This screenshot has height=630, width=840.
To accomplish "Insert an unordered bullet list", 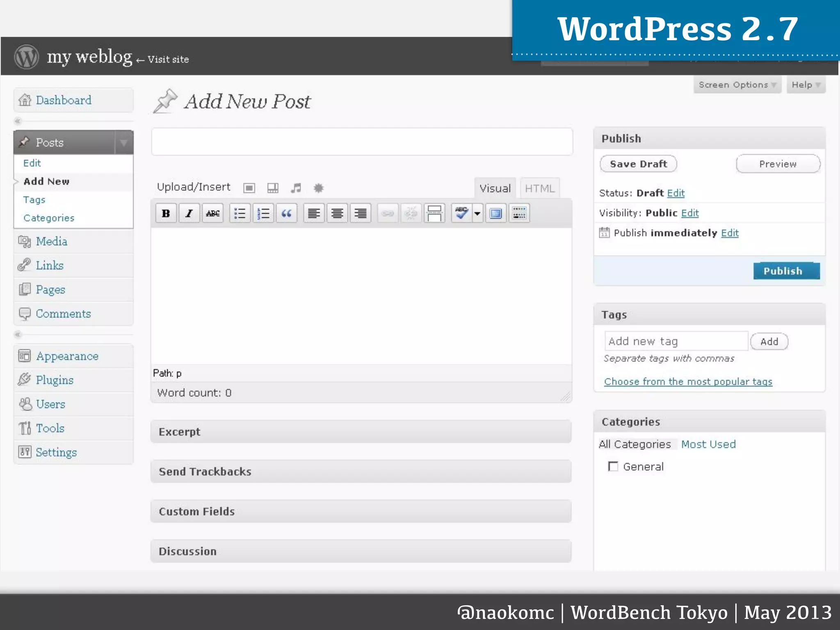I will (240, 213).
